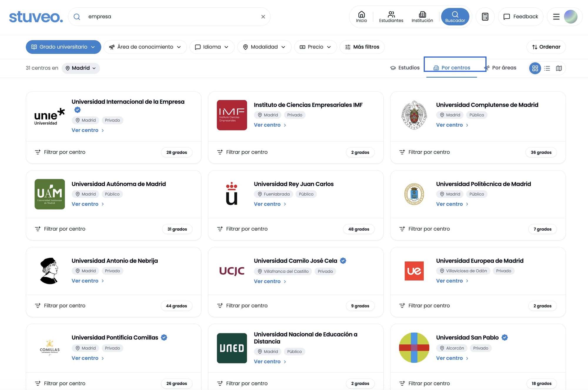The width and height of the screenshot is (588, 390).
Task: Open Ver centro for UNED
Action: tap(270, 362)
